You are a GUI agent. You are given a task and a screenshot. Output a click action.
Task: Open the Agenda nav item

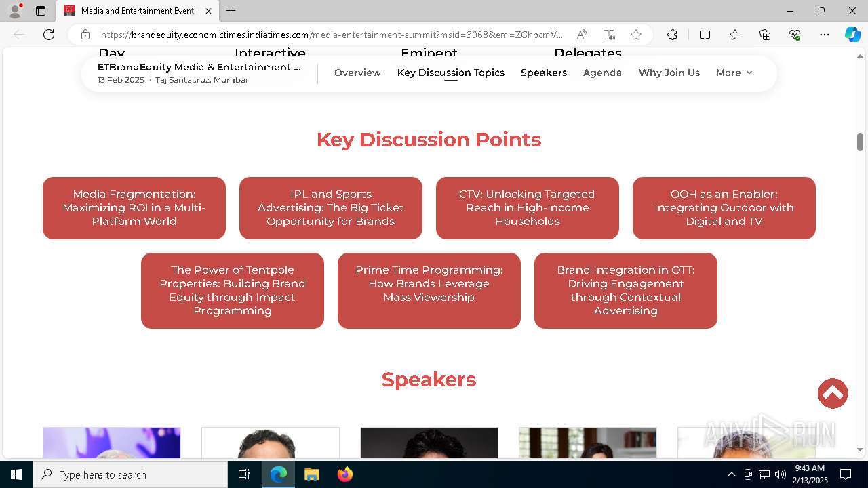[x=602, y=73]
